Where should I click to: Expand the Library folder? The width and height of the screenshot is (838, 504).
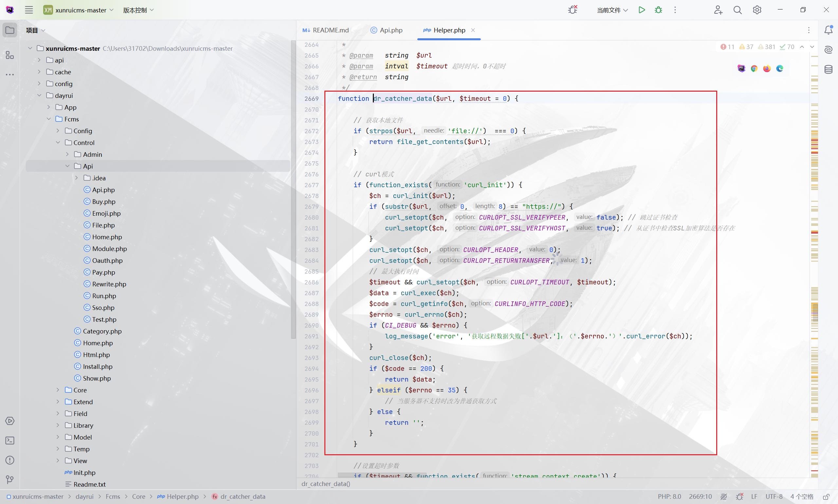(58, 425)
